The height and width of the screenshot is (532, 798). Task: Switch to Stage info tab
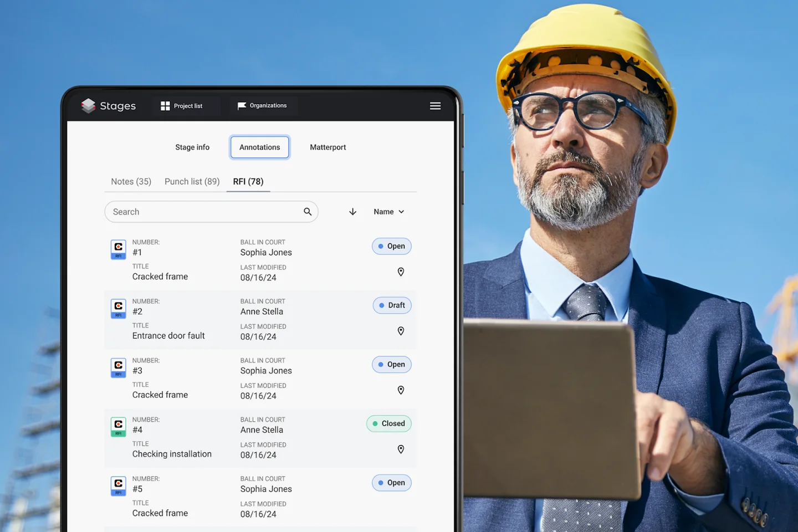click(x=192, y=147)
